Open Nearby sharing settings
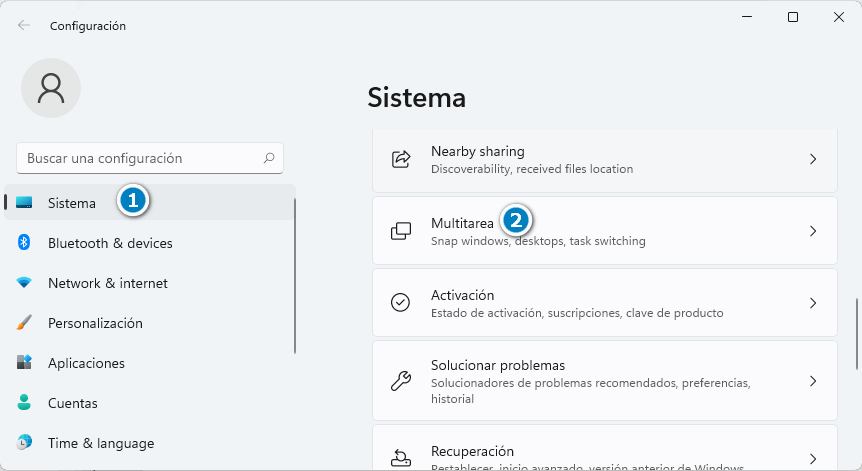The width and height of the screenshot is (862, 471). coord(605,160)
